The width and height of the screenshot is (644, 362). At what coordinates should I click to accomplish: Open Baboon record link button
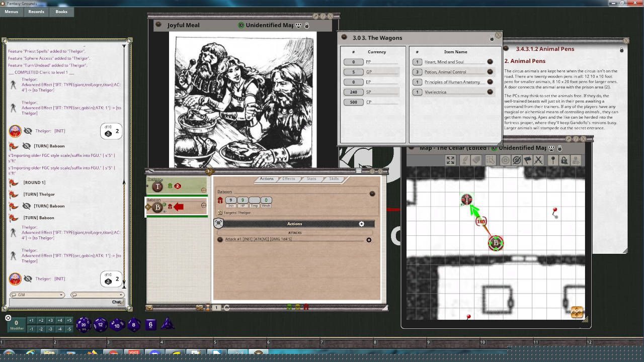point(372,194)
